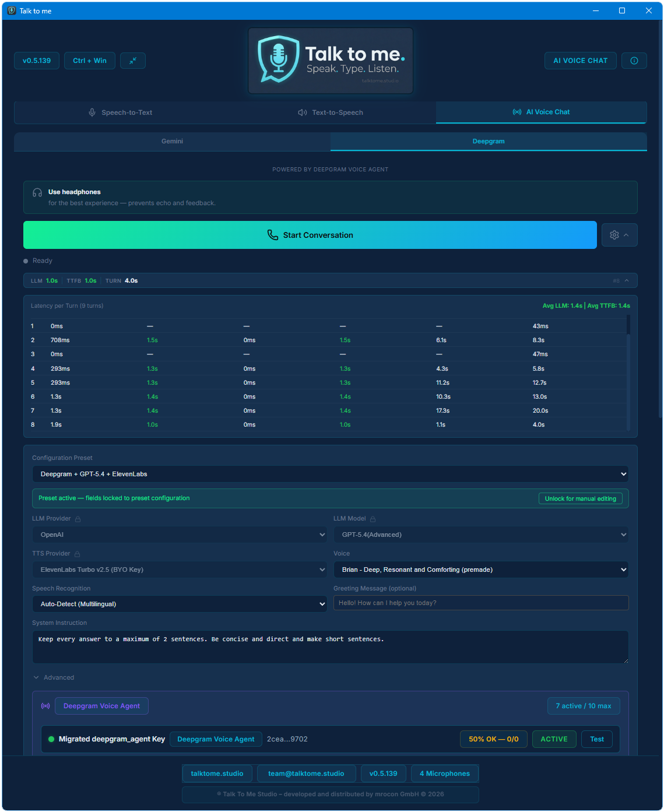Viewport: 664px width, 812px height.
Task: Open the TTS Provider ElevenLabs dropdown
Action: click(180, 570)
